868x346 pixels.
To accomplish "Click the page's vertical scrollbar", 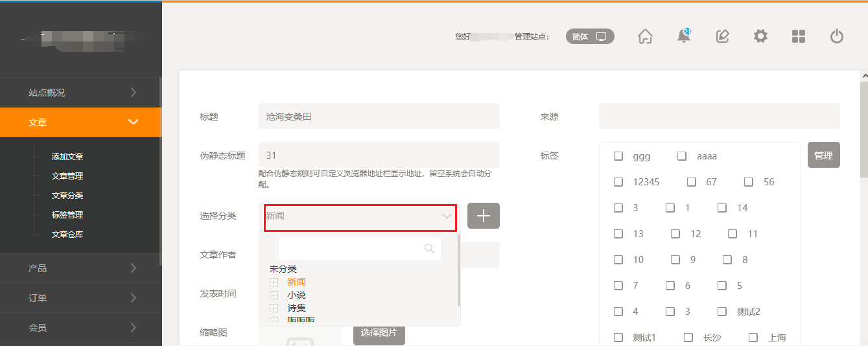I will [863, 130].
